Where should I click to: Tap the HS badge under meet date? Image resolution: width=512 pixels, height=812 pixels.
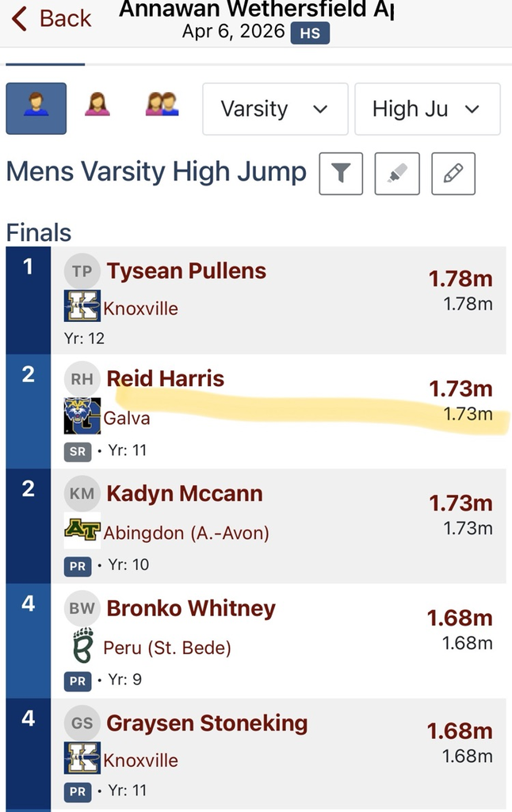[x=310, y=33]
